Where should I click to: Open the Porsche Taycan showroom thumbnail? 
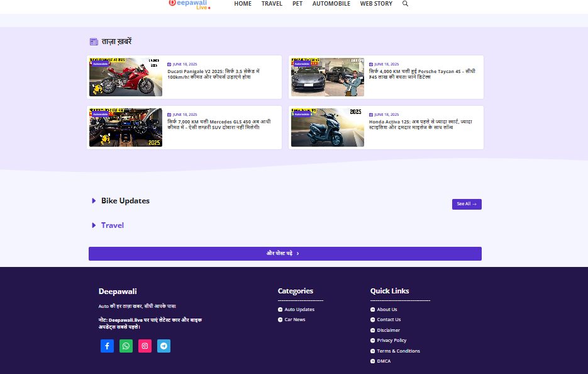328,77
